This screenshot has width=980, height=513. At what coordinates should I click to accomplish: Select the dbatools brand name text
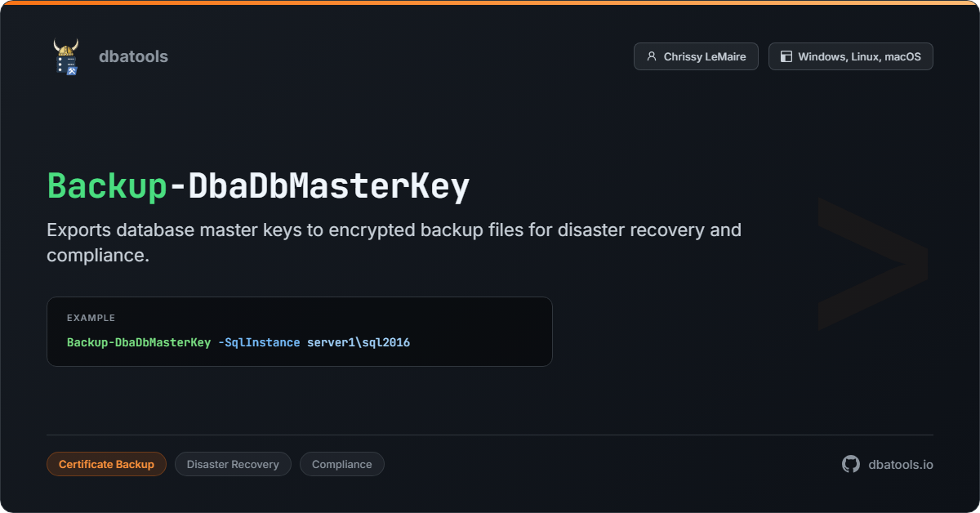(133, 56)
